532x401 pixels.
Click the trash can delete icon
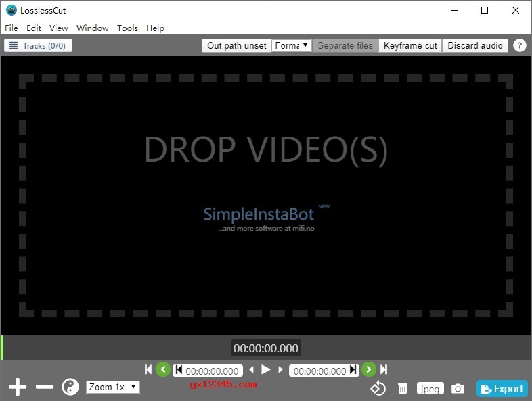403,388
